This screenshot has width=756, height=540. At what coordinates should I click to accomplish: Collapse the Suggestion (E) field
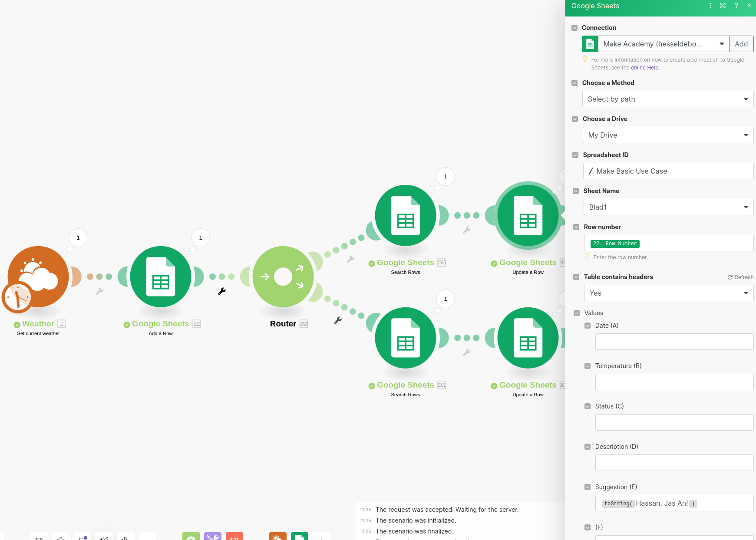coord(588,487)
